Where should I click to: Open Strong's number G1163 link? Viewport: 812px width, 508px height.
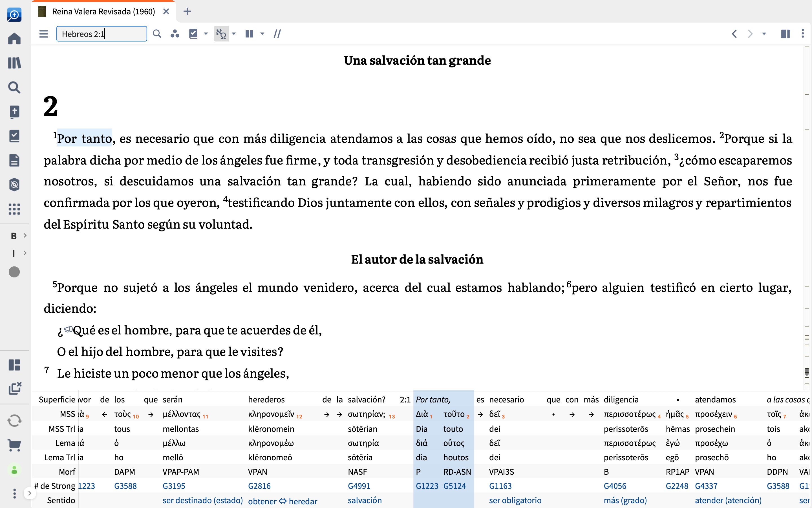pos(500,486)
